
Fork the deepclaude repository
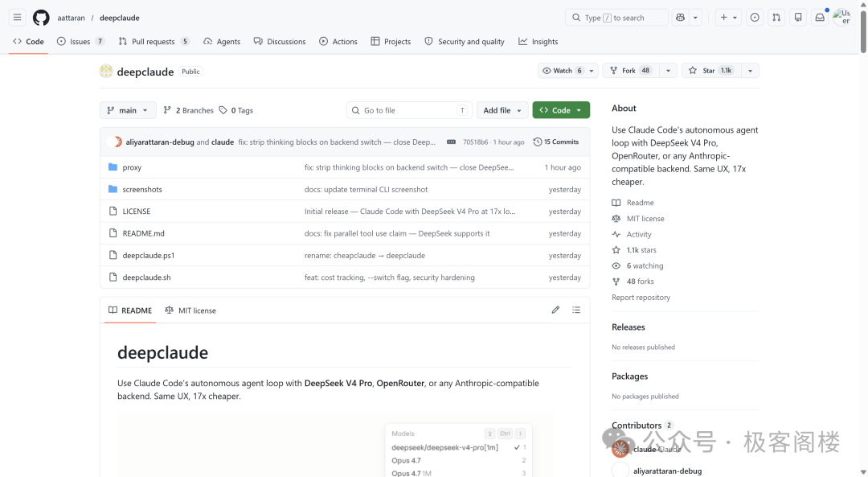click(x=631, y=70)
